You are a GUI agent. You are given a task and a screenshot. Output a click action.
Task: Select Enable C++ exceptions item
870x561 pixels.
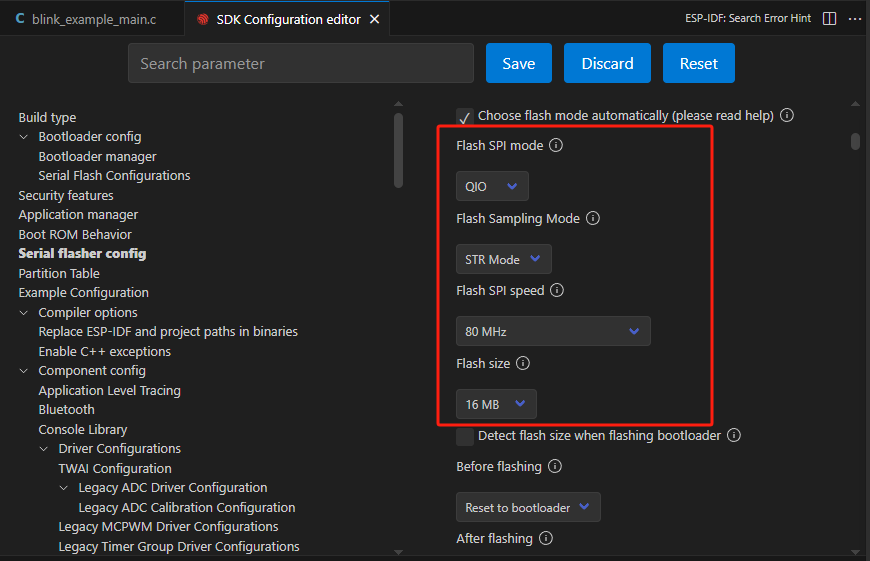tap(104, 352)
